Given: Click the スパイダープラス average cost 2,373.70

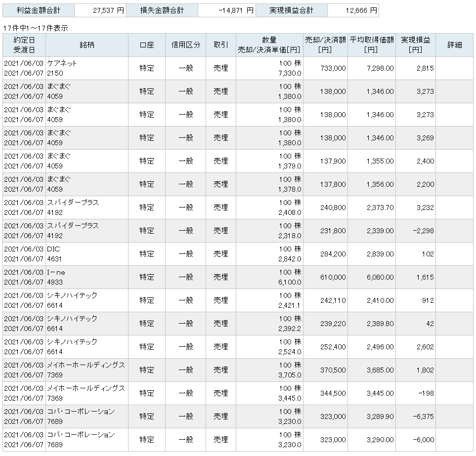Looking at the screenshot, I should tap(380, 207).
